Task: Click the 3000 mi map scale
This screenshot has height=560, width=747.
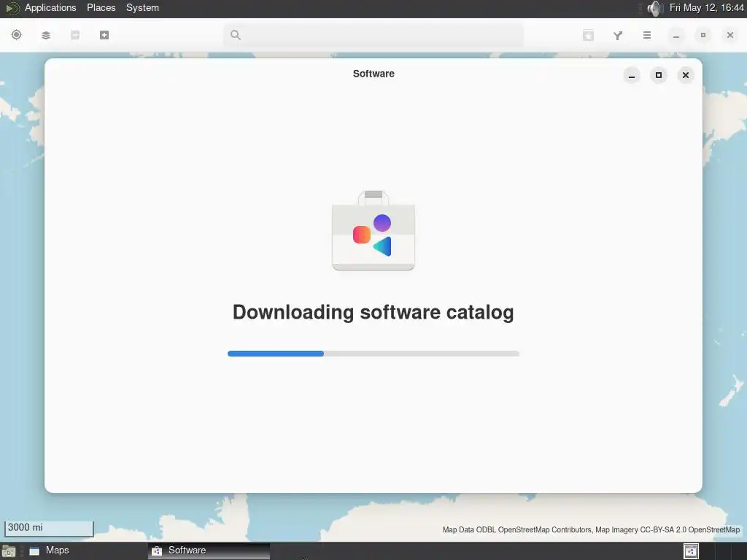Action: (49, 528)
